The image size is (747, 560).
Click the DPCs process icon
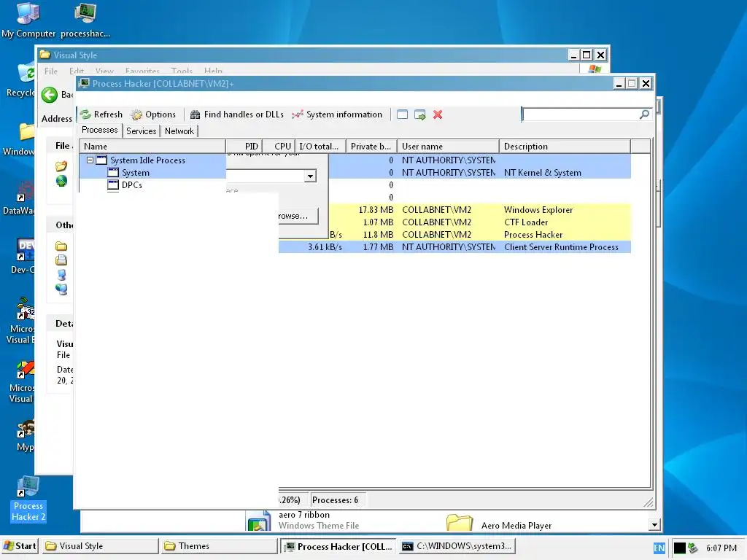tap(113, 184)
